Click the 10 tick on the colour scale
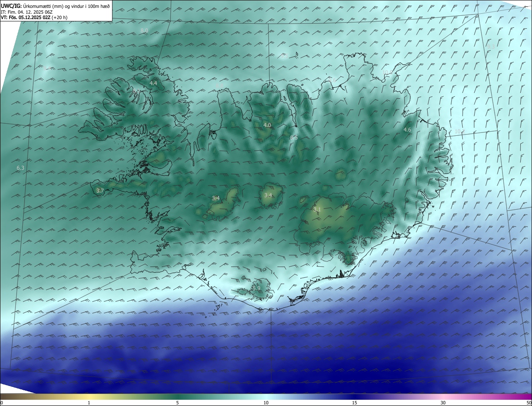The width and height of the screenshot is (532, 406). pyautogui.click(x=266, y=403)
